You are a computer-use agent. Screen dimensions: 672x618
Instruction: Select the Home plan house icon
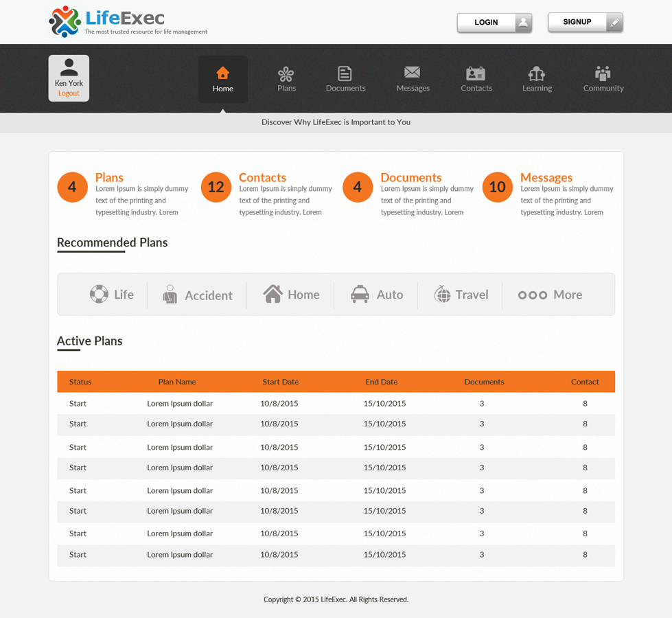point(274,294)
